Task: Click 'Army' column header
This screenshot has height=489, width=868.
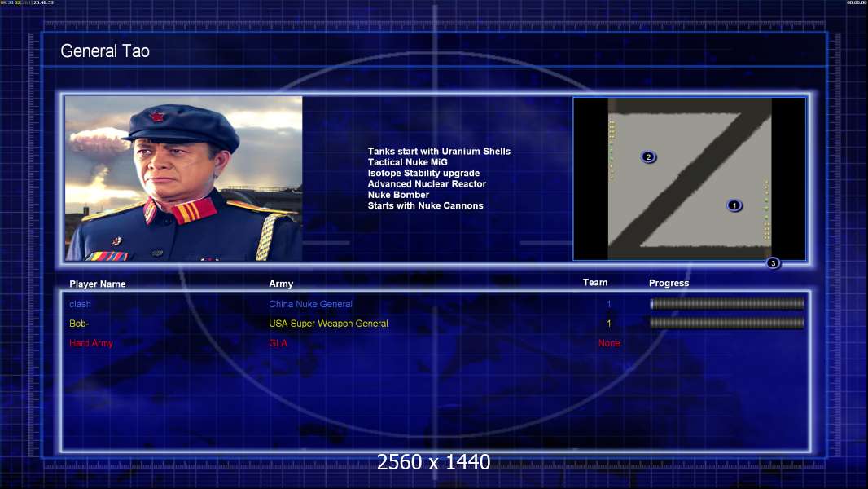Action: [x=281, y=284]
